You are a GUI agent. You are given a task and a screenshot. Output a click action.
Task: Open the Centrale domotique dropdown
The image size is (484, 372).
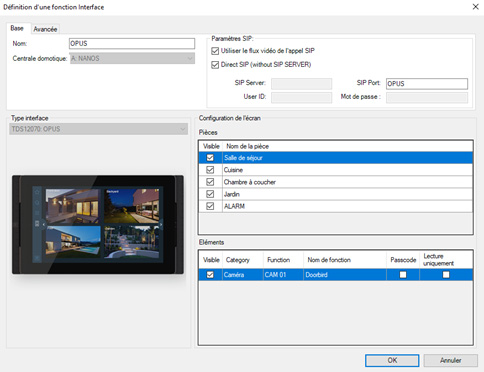coord(132,58)
